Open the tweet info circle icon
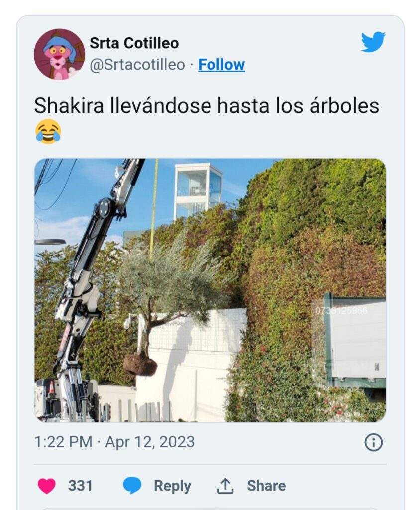Screen dimensions: 420x510 374,442
